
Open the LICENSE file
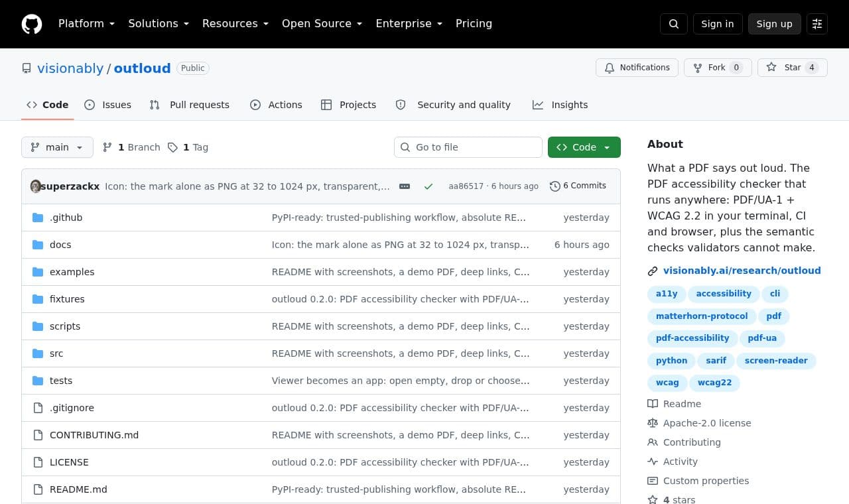(x=69, y=462)
